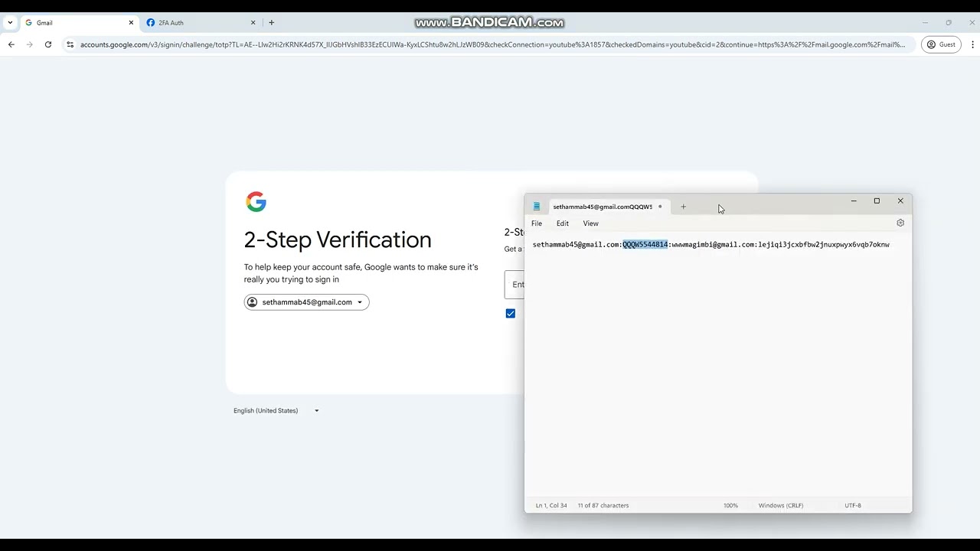Click the 100% zoom level in status bar
The height and width of the screenshot is (551, 980).
point(730,506)
